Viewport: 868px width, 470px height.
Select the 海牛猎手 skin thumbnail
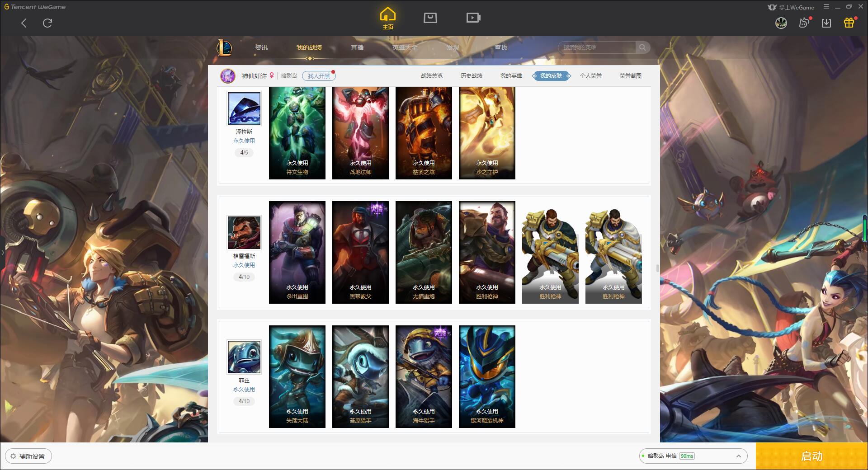coord(424,376)
